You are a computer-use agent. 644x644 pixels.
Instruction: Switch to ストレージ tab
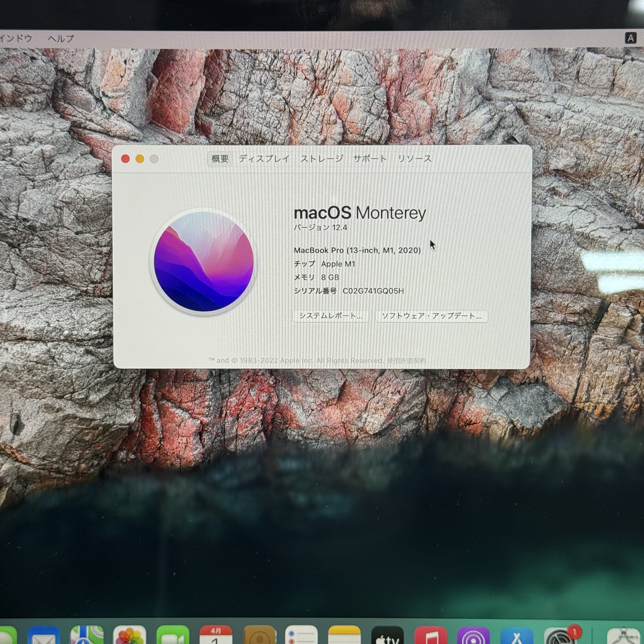322,159
